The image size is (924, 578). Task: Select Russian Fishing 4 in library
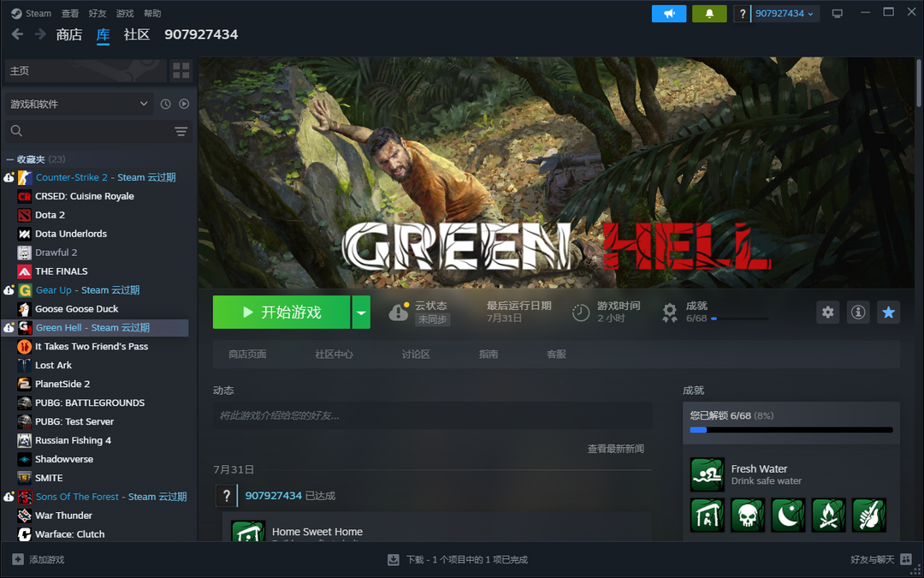73,441
